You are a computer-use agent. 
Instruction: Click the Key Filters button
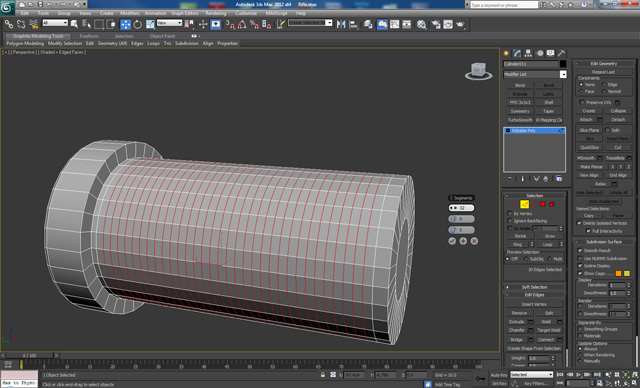(x=535, y=384)
